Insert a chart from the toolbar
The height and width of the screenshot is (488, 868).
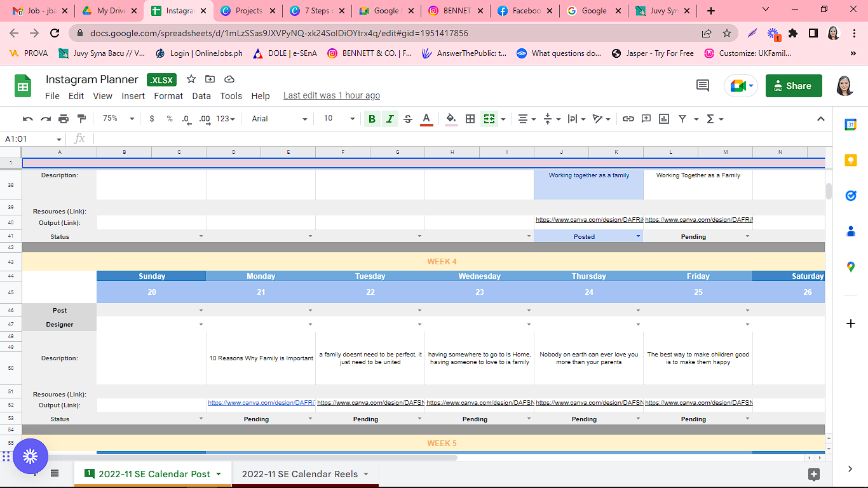664,119
